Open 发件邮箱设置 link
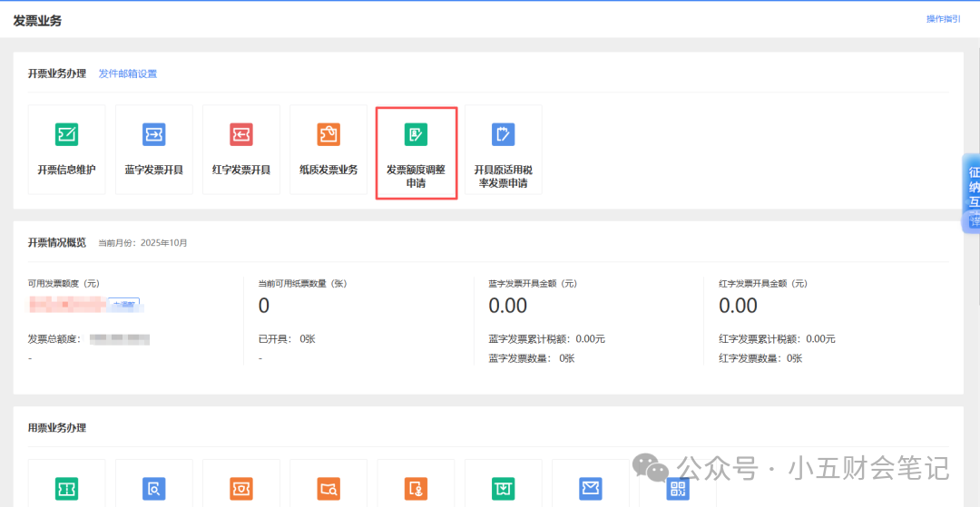Viewport: 980px width, 507px height. click(128, 73)
